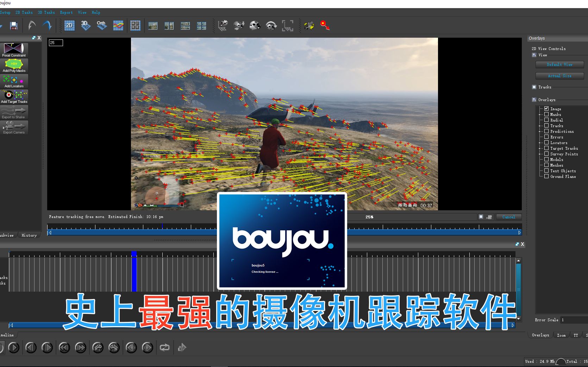Select the side-by-side split view layout
Image resolution: width=588 pixels, height=367 pixels.
169,26
